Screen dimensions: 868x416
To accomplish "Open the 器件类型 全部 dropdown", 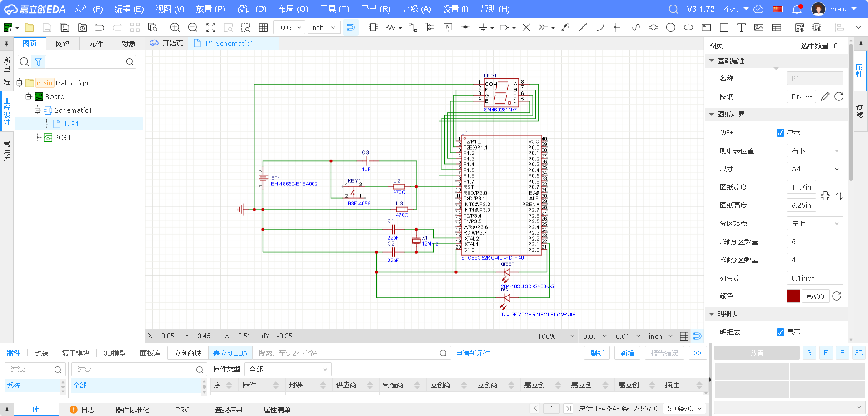I will pos(288,369).
